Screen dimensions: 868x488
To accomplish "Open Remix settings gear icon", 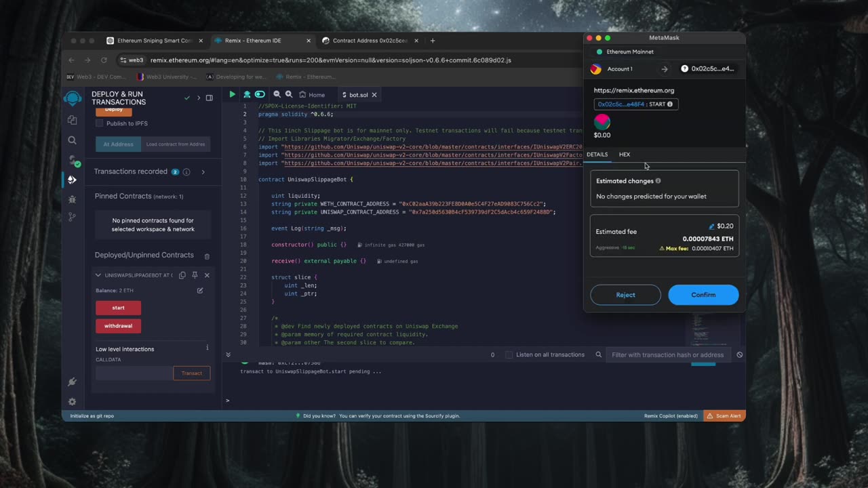I will [x=73, y=401].
